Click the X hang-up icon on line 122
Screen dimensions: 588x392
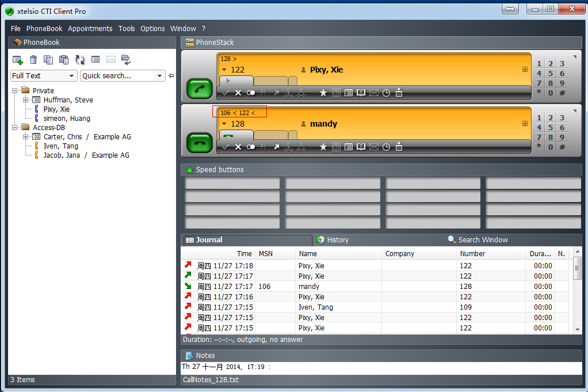(x=238, y=93)
